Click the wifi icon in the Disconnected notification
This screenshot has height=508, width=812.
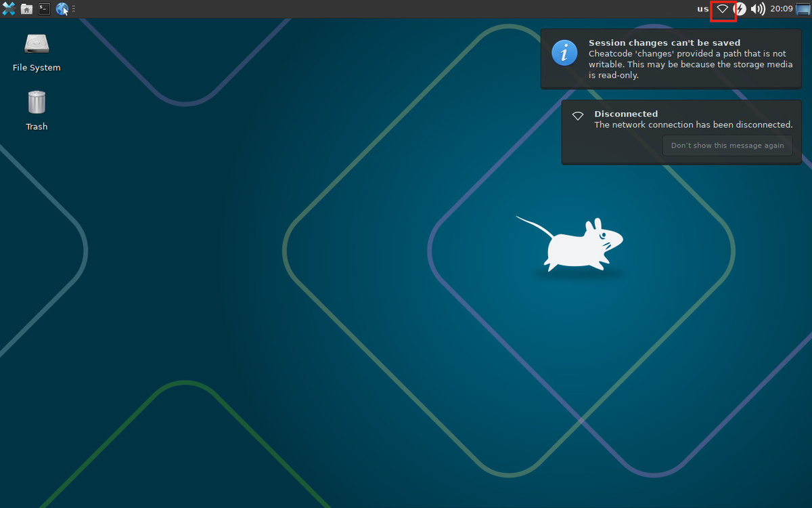click(x=578, y=116)
